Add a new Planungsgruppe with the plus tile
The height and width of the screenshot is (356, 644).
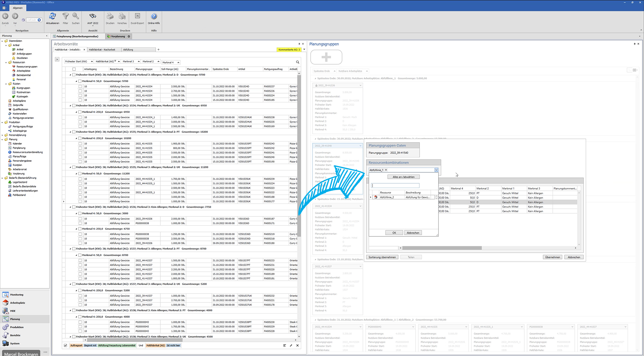pyautogui.click(x=326, y=57)
